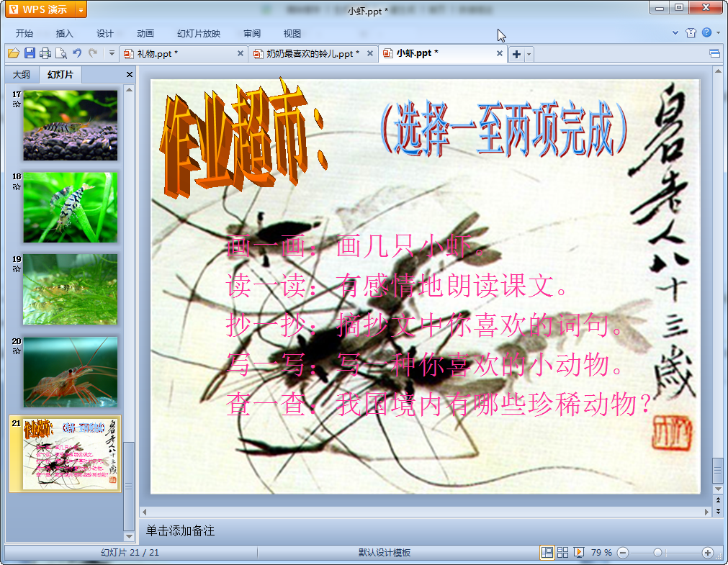Open the Help question mark
728x565 pixels.
[706, 32]
